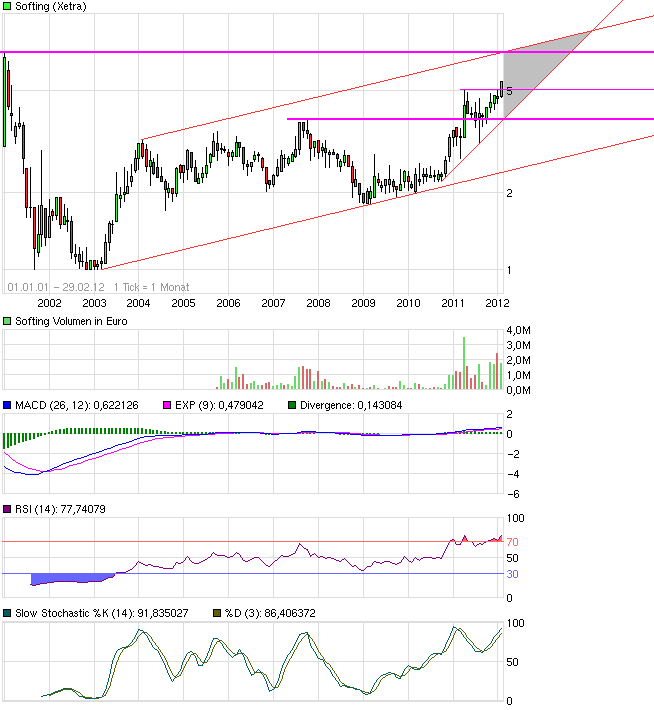Screen dimensions: 654x710
Task: Select the Divergence value 0,143084
Action: 380,405
